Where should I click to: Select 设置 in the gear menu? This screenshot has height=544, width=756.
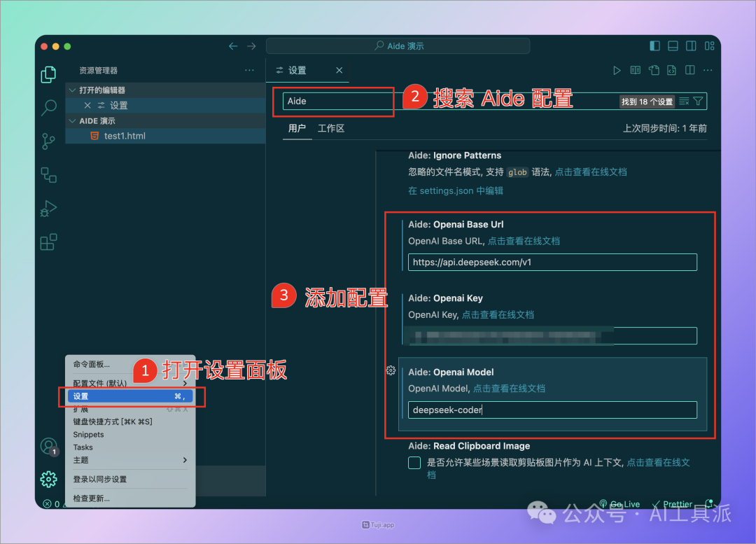coord(130,396)
